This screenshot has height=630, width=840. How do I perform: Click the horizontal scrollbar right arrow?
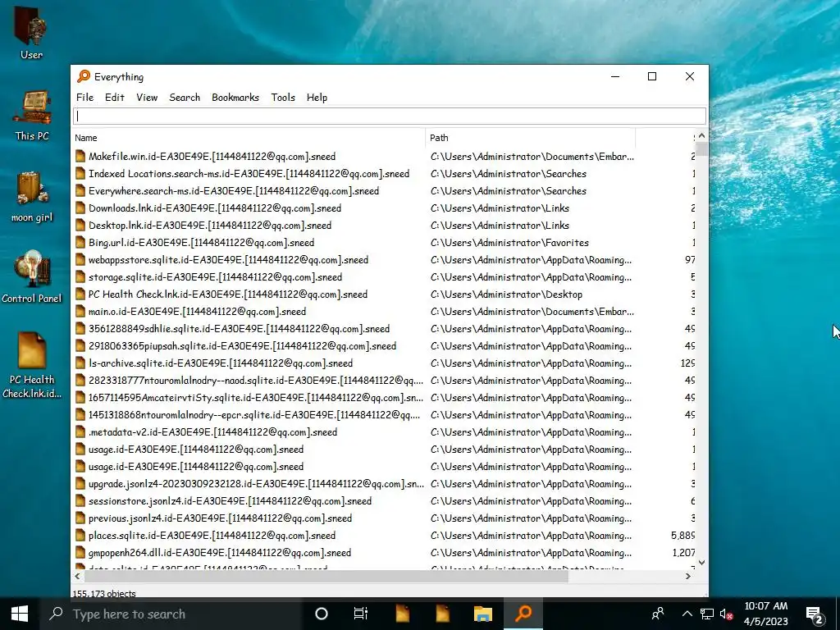coord(688,577)
